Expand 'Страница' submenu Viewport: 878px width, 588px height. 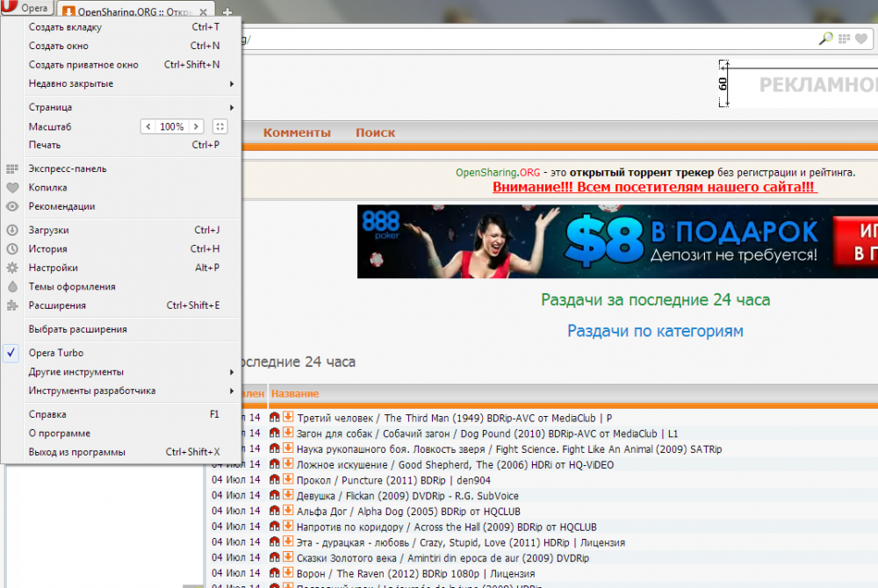(121, 107)
